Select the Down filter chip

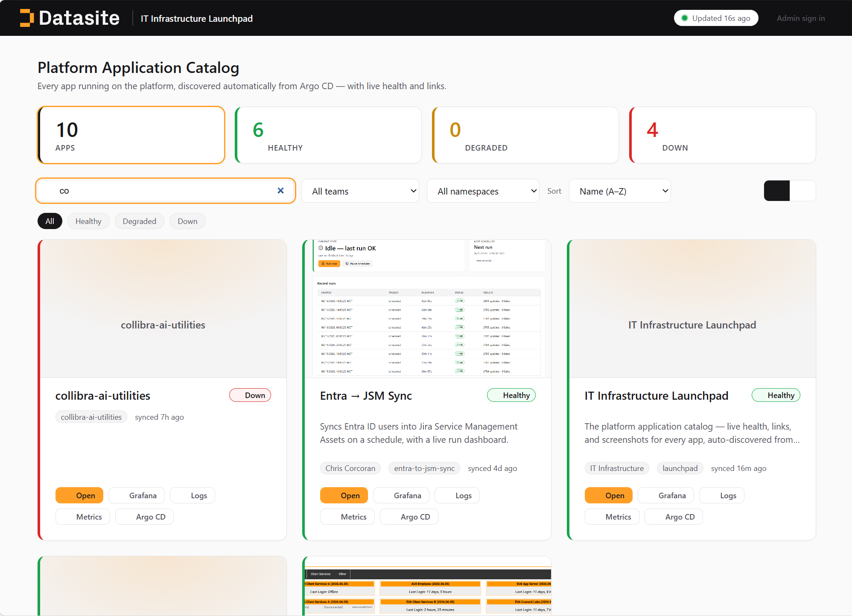pyautogui.click(x=187, y=221)
